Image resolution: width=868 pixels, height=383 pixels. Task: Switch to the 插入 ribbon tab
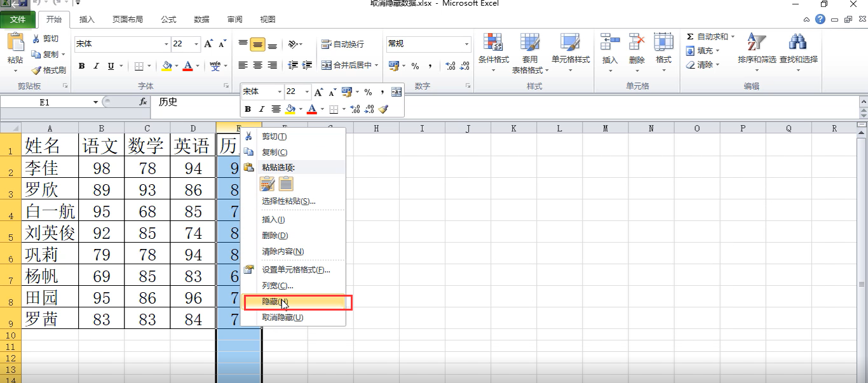coord(87,20)
